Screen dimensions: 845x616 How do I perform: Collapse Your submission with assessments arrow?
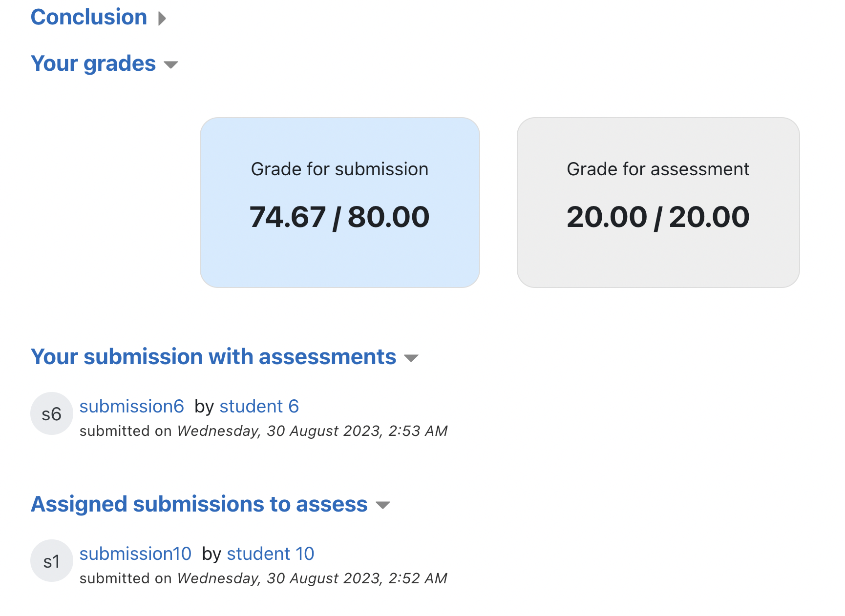pos(411,358)
